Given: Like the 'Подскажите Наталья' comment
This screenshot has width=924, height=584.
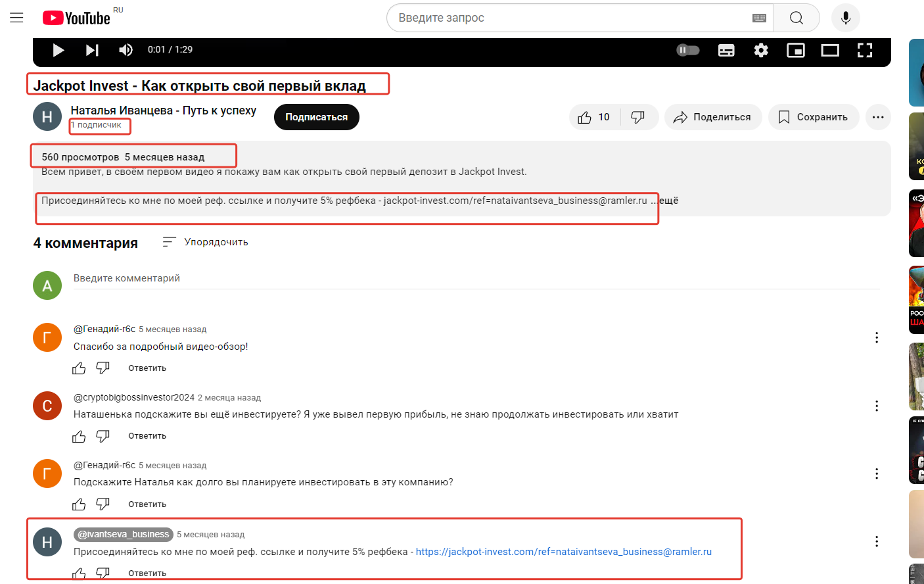Looking at the screenshot, I should pyautogui.click(x=79, y=504).
